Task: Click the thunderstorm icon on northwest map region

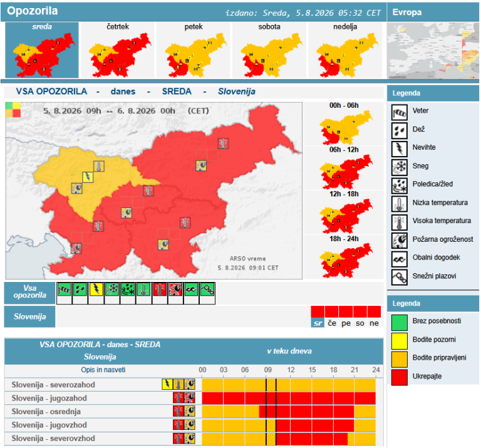Action: [x=88, y=177]
